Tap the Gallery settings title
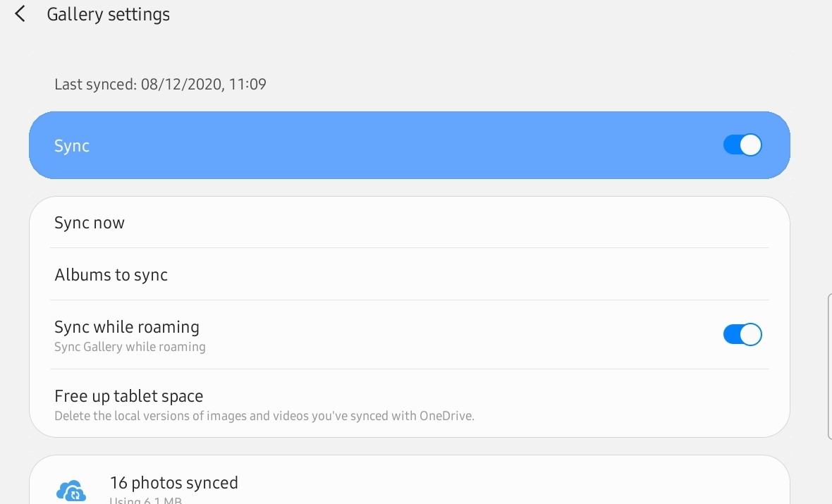The image size is (832, 504). tap(109, 14)
